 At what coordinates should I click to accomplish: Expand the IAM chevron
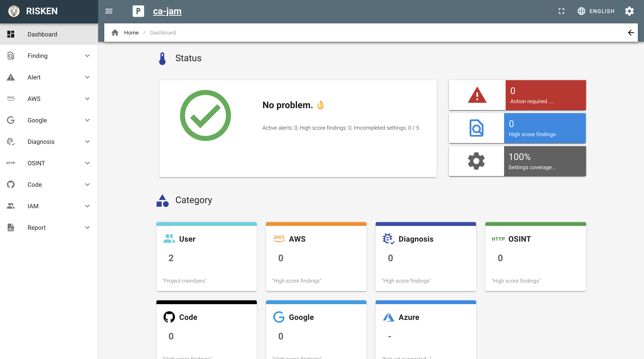pos(87,206)
